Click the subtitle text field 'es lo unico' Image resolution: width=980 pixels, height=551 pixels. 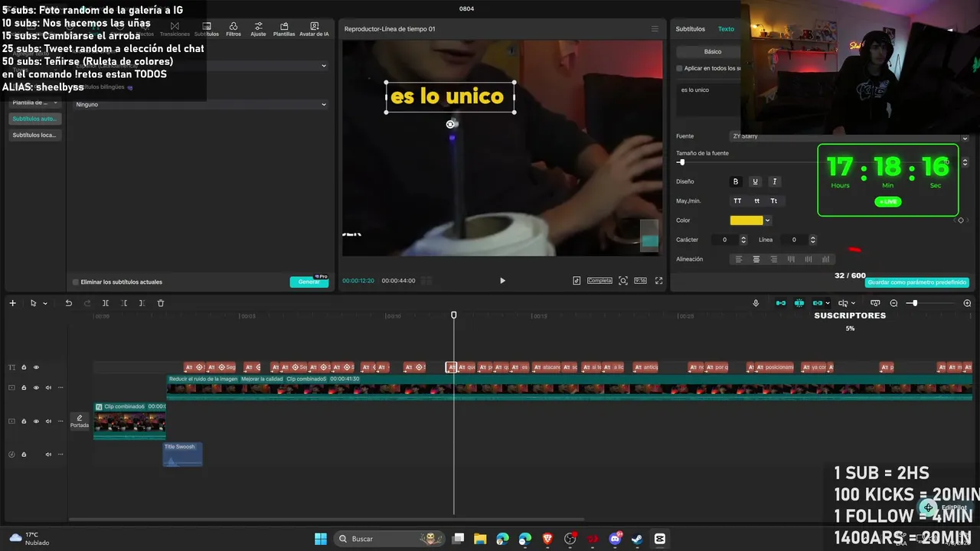click(x=708, y=99)
